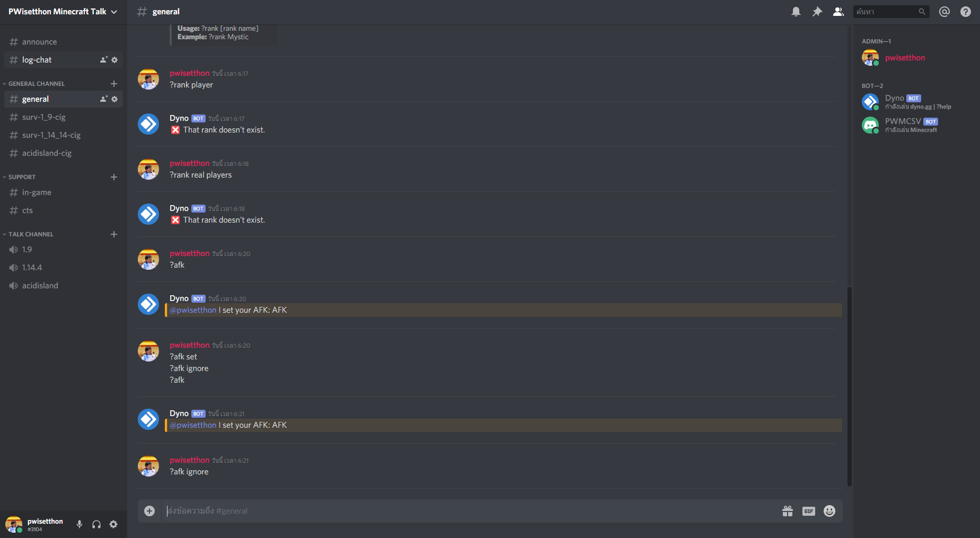Attach a file with the plus button
Screen dimensions: 980x538
[149, 511]
